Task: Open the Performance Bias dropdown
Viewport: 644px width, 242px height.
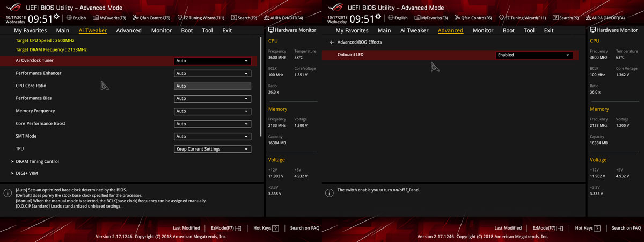Action: click(x=213, y=98)
